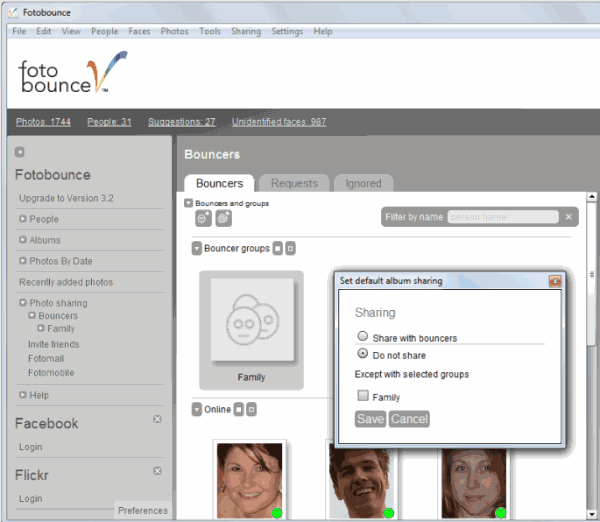Click the vertical scrollbar down arrow
The image size is (600, 522).
592,514
